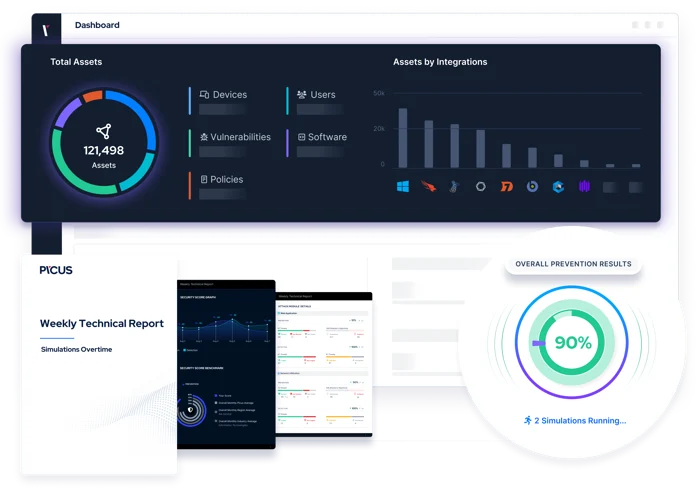Select the Policies asset category
Screen dimensions: 700x488
click(226, 180)
